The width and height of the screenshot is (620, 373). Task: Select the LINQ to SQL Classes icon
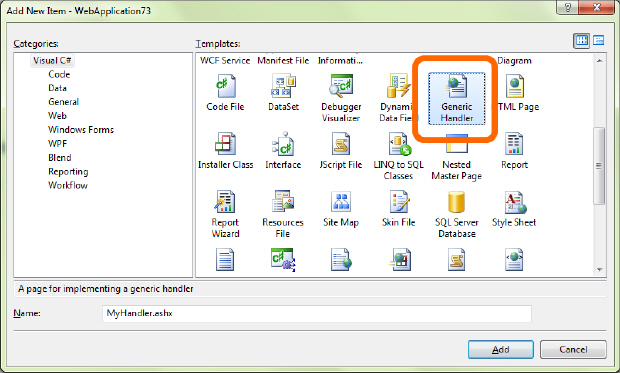tap(399, 144)
